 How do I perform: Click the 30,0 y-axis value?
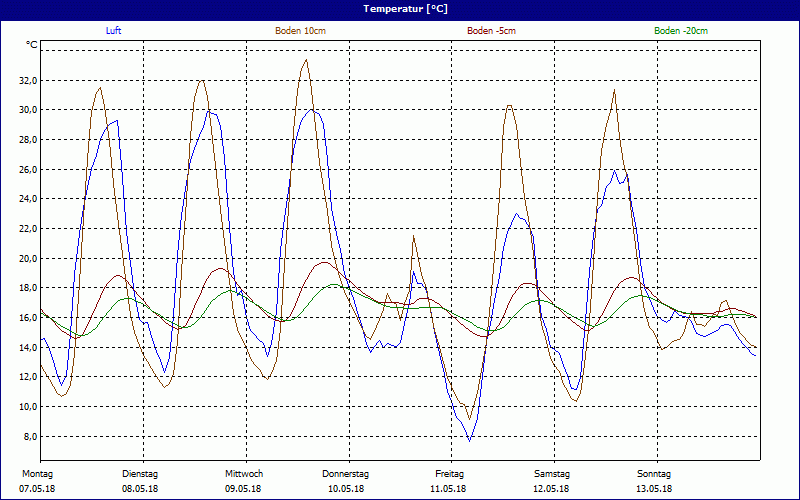pyautogui.click(x=27, y=110)
